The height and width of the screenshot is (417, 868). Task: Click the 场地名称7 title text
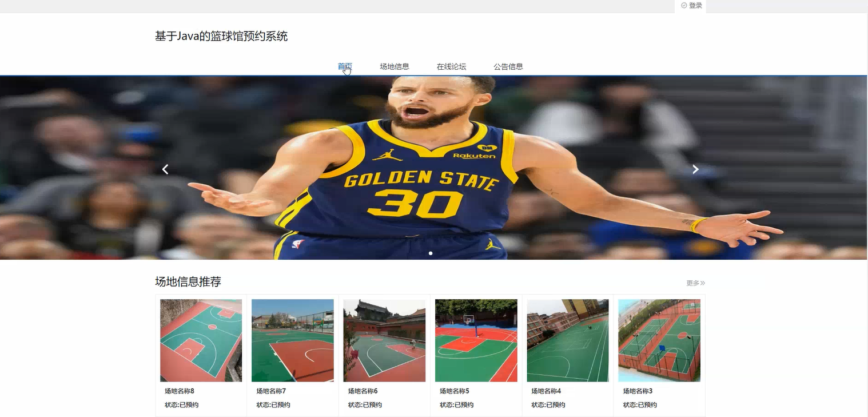[x=271, y=391]
